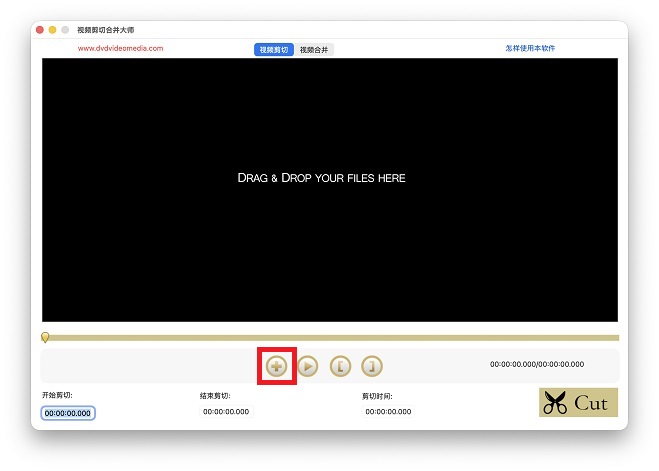Set cut start with left bracket button
Image resolution: width=659 pixels, height=471 pixels.
(340, 366)
